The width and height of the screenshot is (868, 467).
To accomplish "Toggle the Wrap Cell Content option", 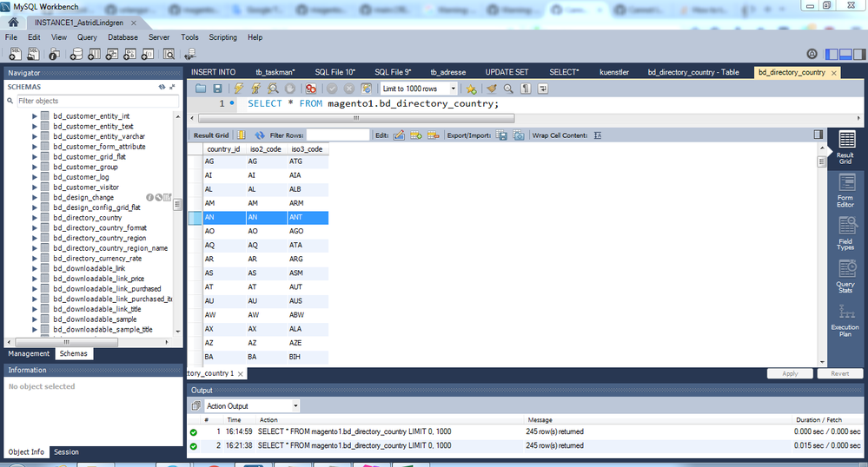I will tap(597, 135).
